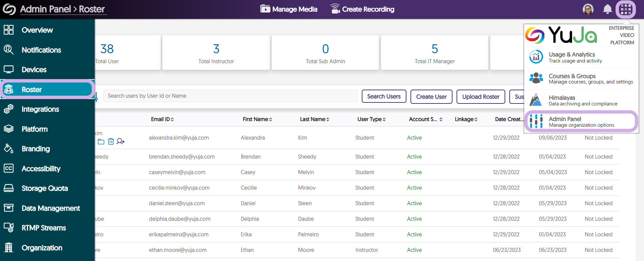Image resolution: width=644 pixels, height=261 pixels.
Task: Open Integrations in the sidebar
Action: (40, 109)
